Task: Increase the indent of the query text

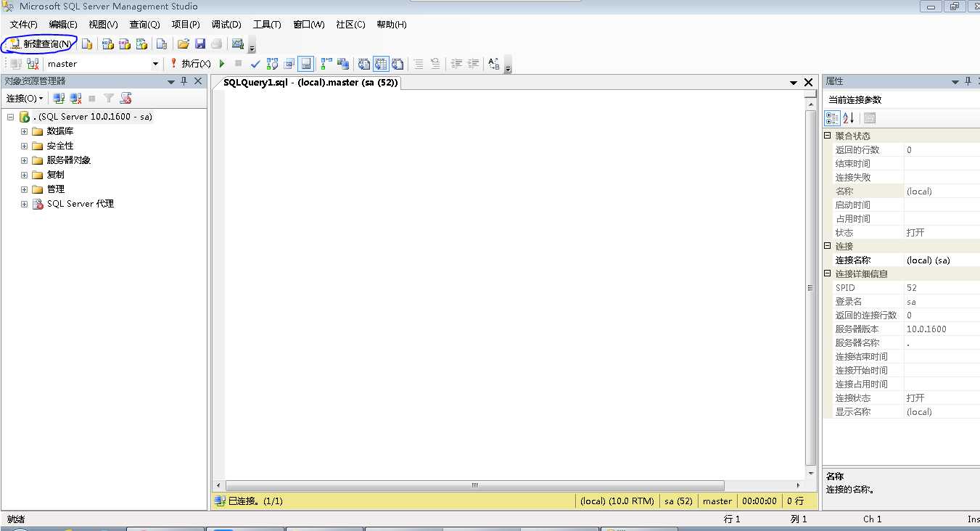Action: tap(473, 64)
